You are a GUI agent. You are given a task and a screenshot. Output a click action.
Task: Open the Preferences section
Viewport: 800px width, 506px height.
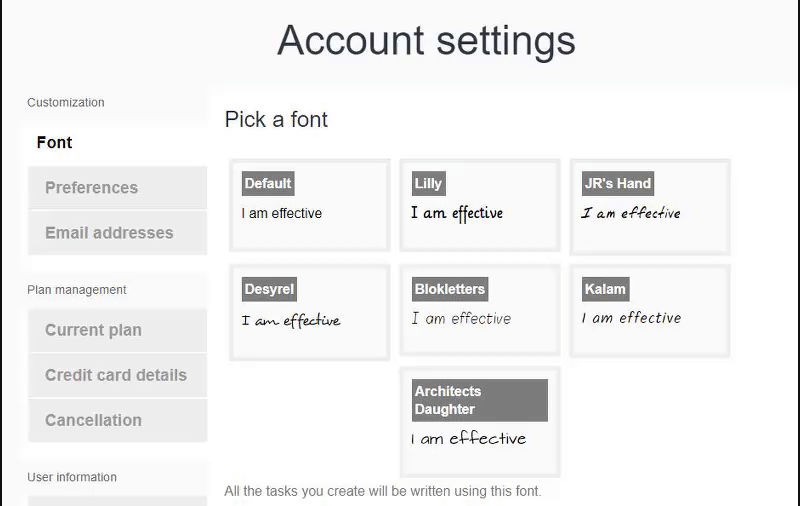pos(118,188)
